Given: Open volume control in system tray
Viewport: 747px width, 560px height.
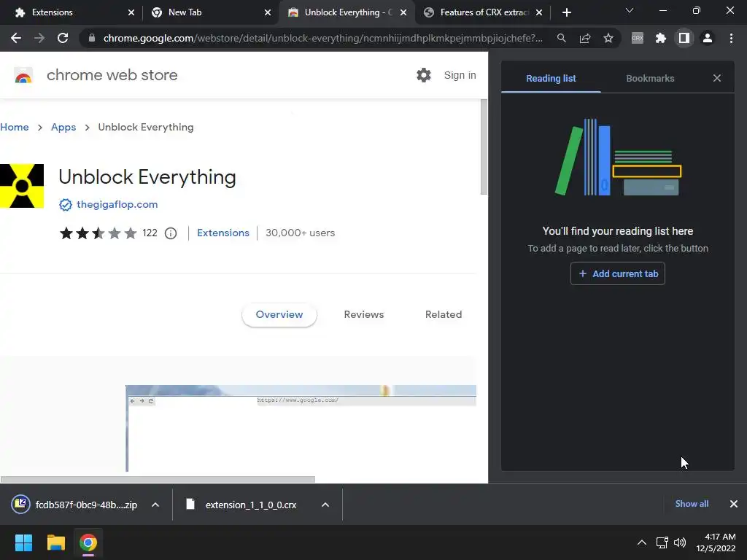Looking at the screenshot, I should pyautogui.click(x=680, y=542).
